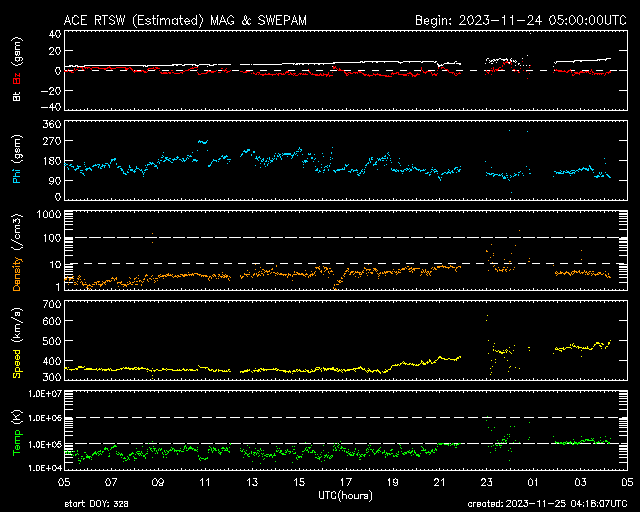Click the white 'Bt' axis label

pos(17,96)
